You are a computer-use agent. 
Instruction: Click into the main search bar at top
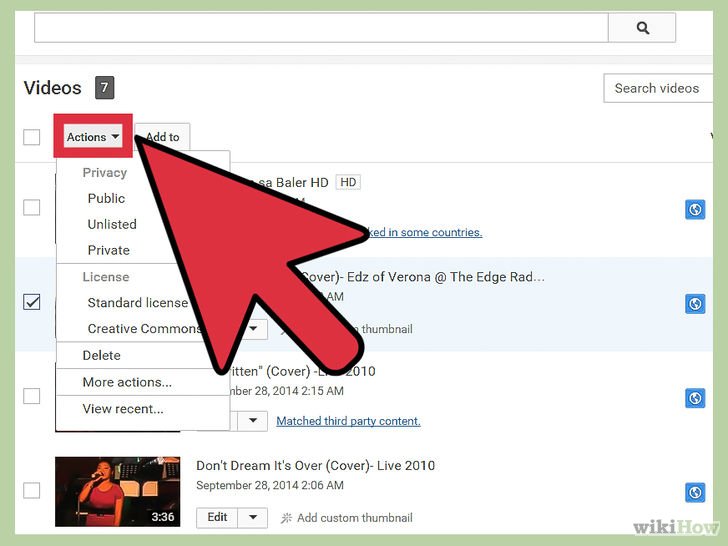[321, 28]
